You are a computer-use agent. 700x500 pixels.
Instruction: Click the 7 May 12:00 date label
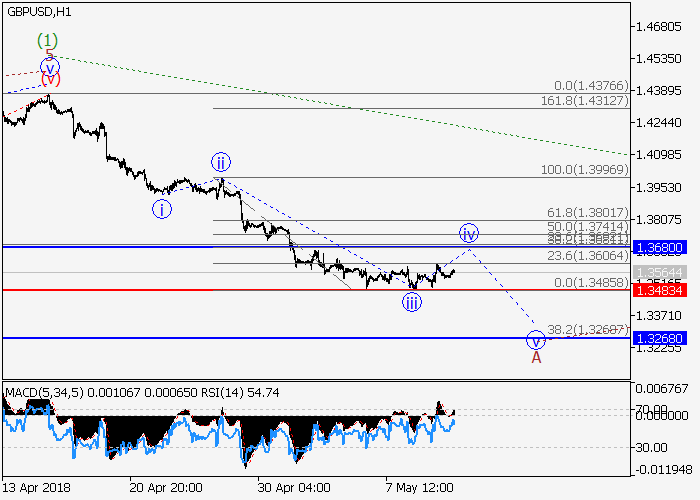coord(419,487)
